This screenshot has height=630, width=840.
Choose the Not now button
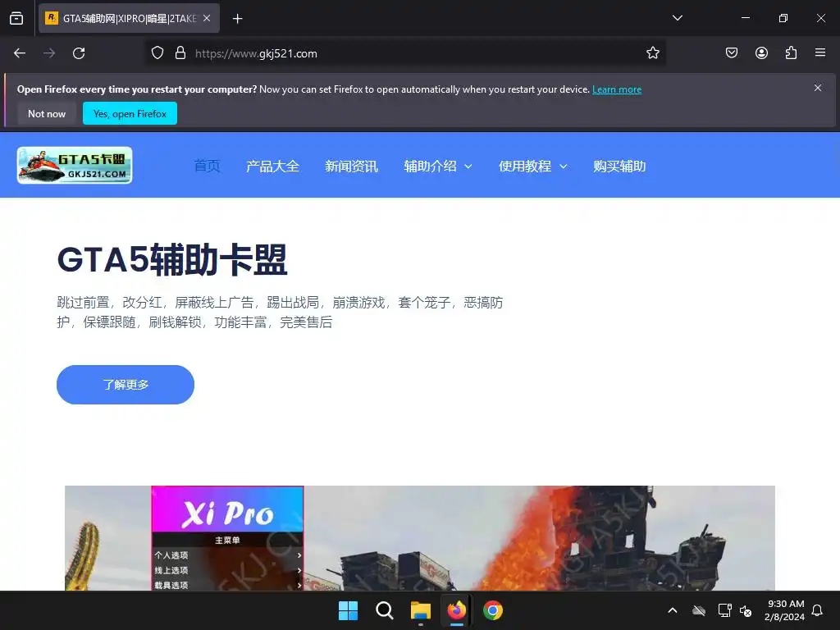(x=47, y=113)
